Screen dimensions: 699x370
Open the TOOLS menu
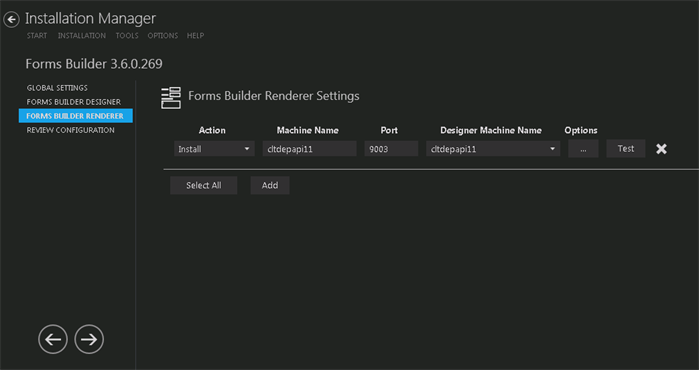pos(127,36)
